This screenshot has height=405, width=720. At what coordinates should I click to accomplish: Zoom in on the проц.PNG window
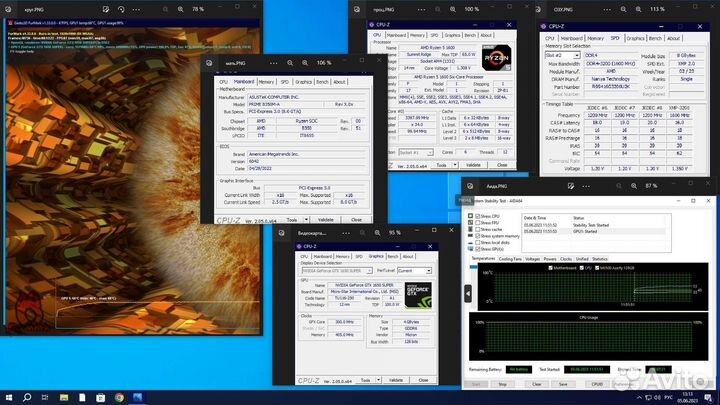pyautogui.click(x=453, y=9)
